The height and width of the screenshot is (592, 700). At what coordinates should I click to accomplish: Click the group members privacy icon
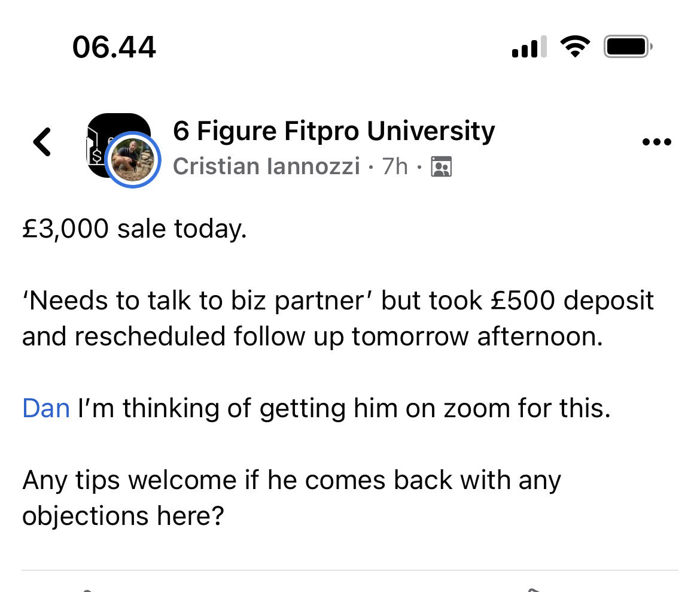click(441, 166)
